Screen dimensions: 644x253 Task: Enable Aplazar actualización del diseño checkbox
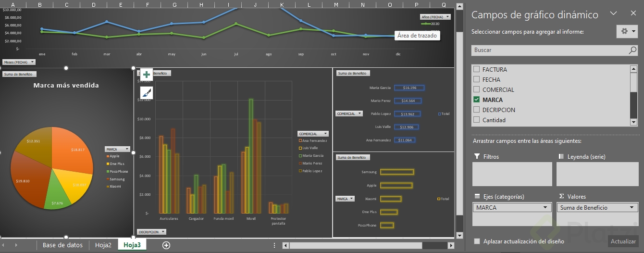pos(477,241)
